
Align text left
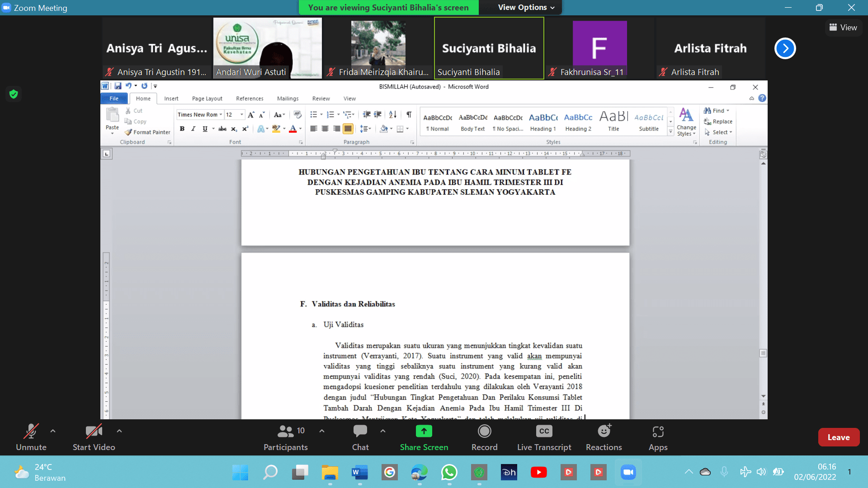click(313, 129)
